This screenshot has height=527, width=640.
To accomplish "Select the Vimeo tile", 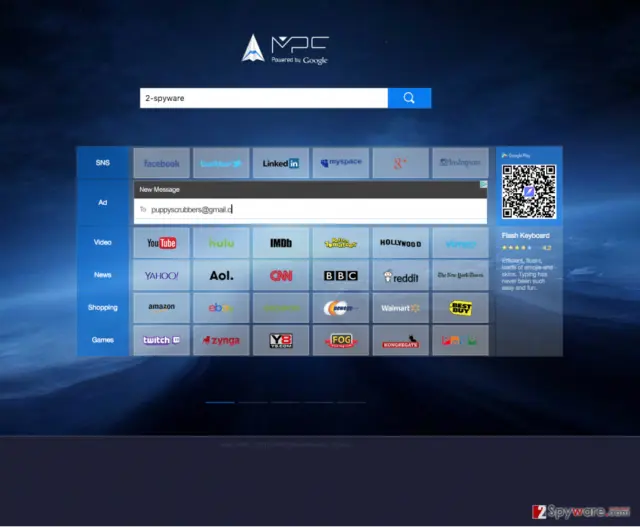I will click(x=460, y=243).
